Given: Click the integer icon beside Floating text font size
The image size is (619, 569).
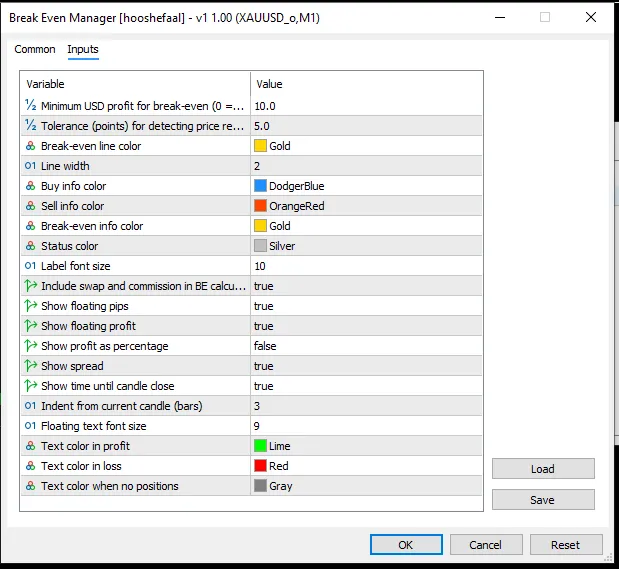Looking at the screenshot, I should (30, 426).
